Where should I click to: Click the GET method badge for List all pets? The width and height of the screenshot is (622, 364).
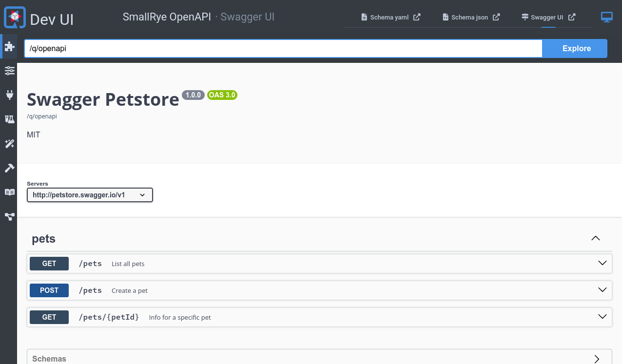[x=49, y=264]
